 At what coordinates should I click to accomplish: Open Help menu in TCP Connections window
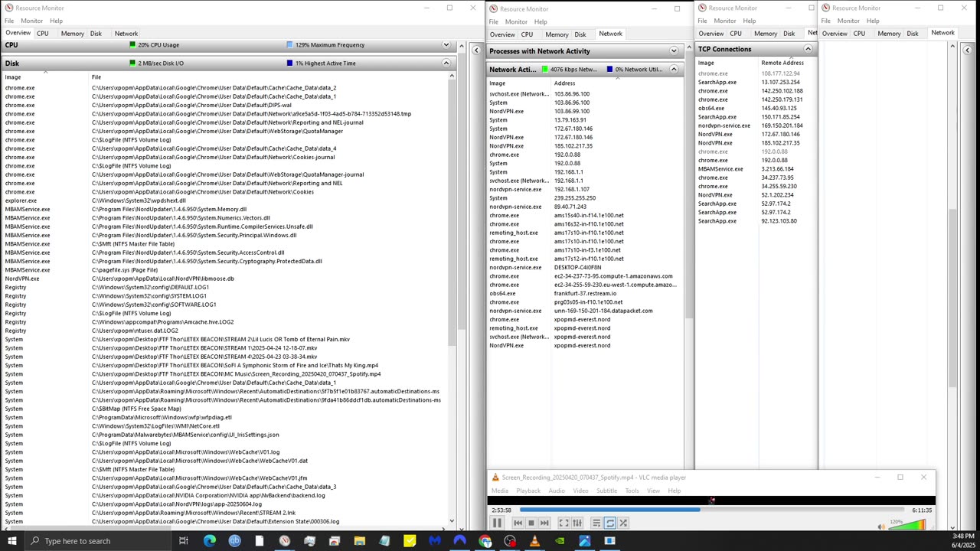(x=749, y=21)
